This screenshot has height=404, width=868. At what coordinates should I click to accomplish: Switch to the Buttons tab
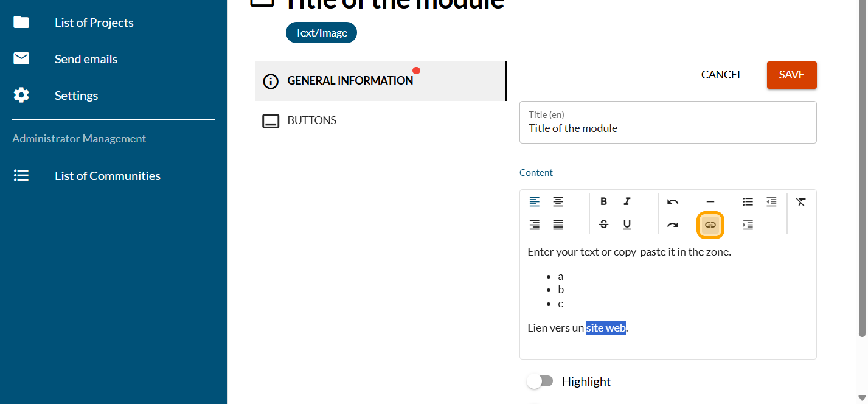pos(311,120)
